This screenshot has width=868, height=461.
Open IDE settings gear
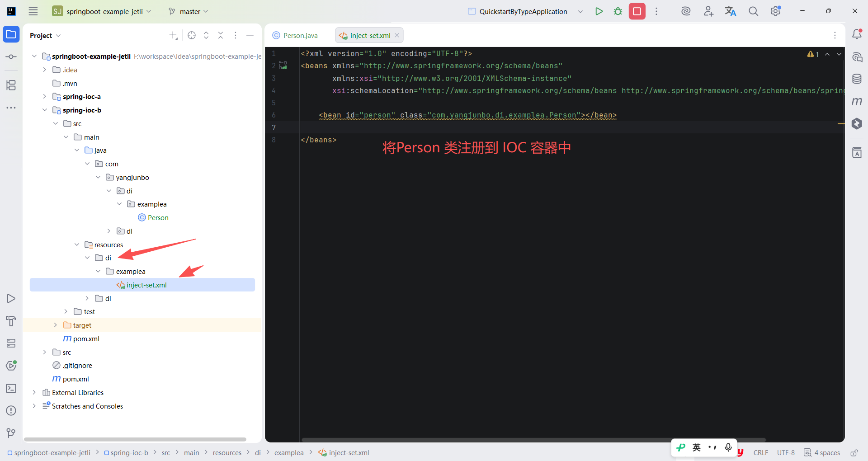[776, 11]
